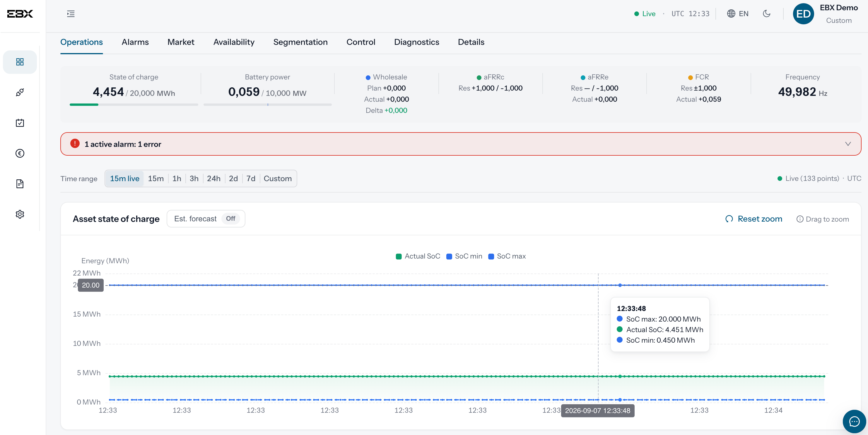Switch to the Control tab
Image resolution: width=868 pixels, height=435 pixels.
coord(360,42)
